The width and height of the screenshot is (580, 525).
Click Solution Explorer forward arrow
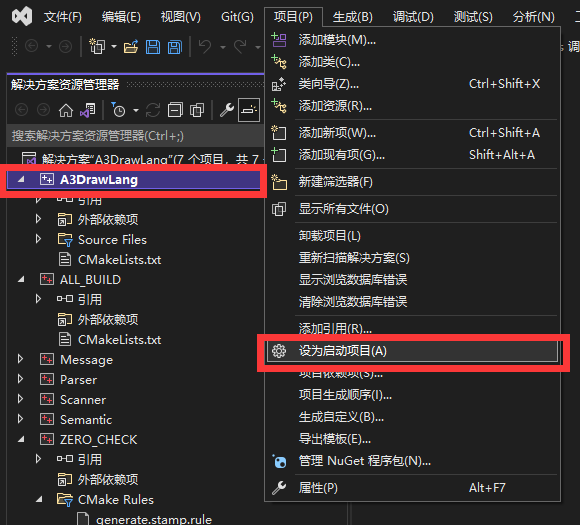coord(43,110)
